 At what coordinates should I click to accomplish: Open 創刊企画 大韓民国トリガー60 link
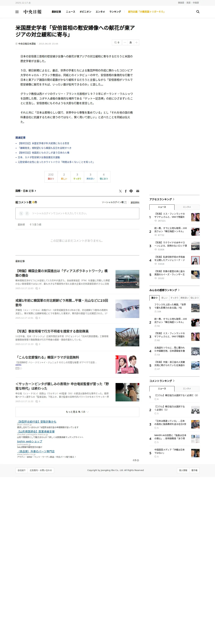(146, 12)
